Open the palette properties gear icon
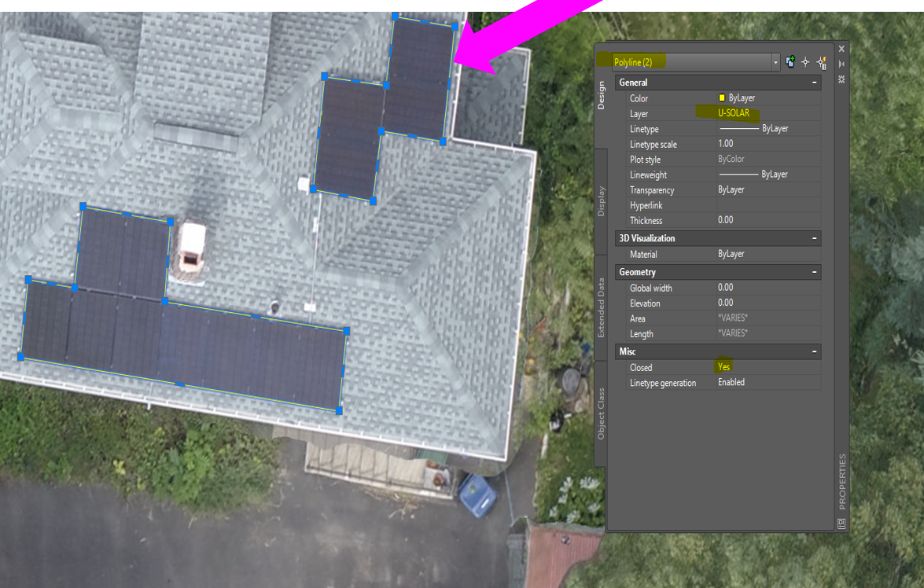 point(841,79)
